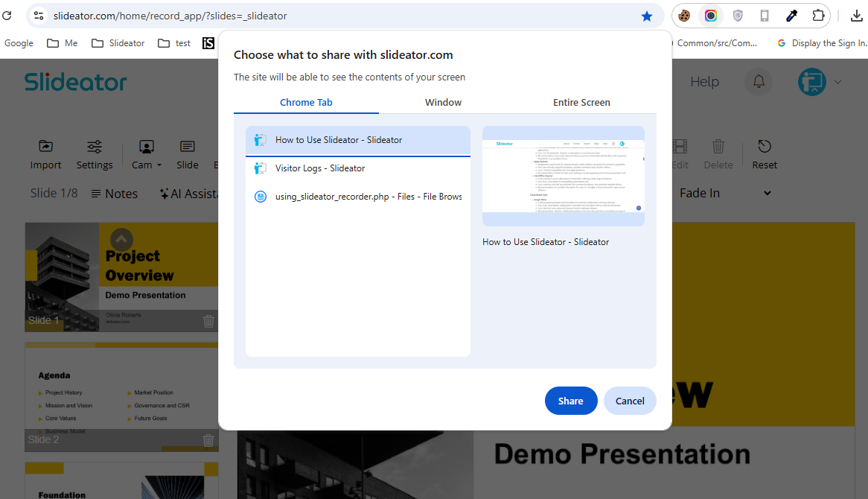Open the IS bookmark icon
This screenshot has width=868, height=499.
point(208,43)
